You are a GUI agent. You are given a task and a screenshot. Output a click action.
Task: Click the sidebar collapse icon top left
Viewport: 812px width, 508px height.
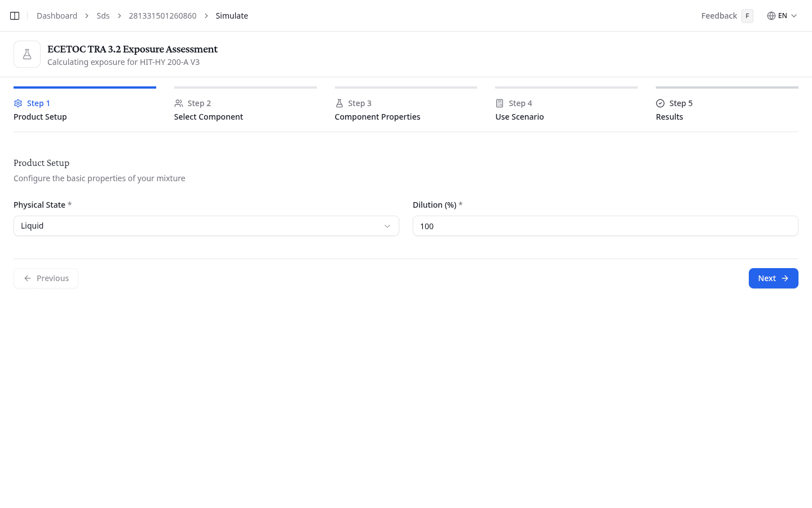pos(14,15)
